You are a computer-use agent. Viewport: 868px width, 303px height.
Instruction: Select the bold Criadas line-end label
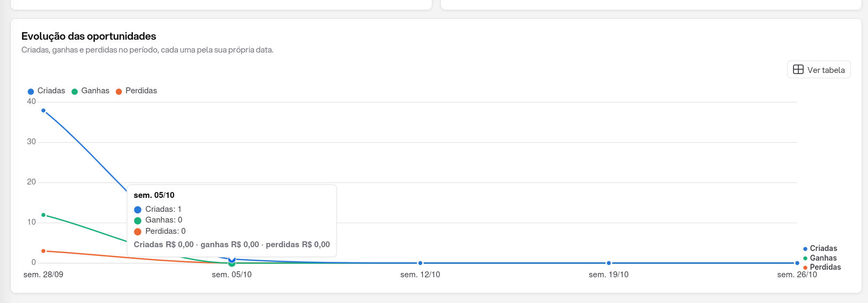[x=823, y=248]
